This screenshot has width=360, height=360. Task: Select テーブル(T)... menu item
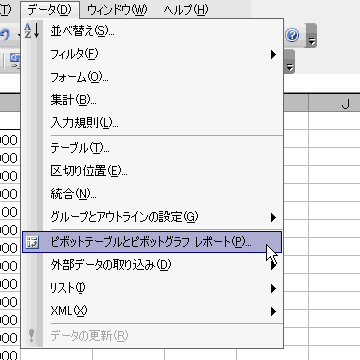click(x=153, y=148)
